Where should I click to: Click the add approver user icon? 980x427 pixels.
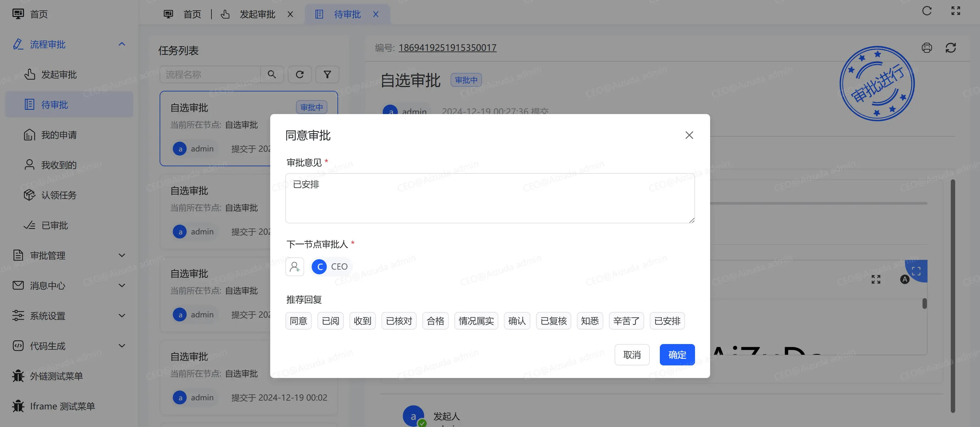click(294, 266)
